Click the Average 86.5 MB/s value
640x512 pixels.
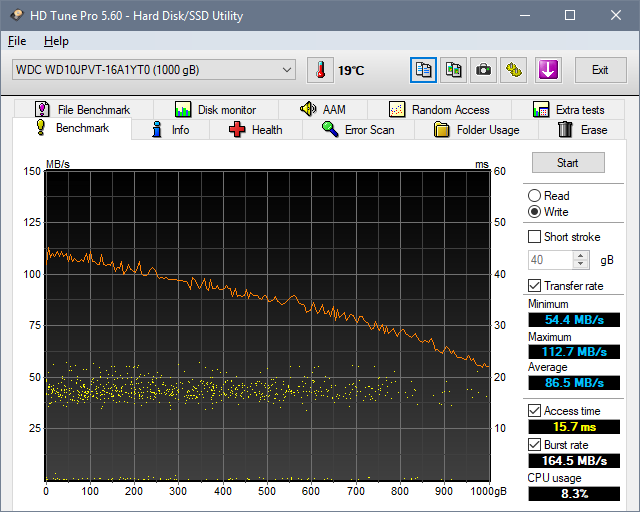point(574,383)
